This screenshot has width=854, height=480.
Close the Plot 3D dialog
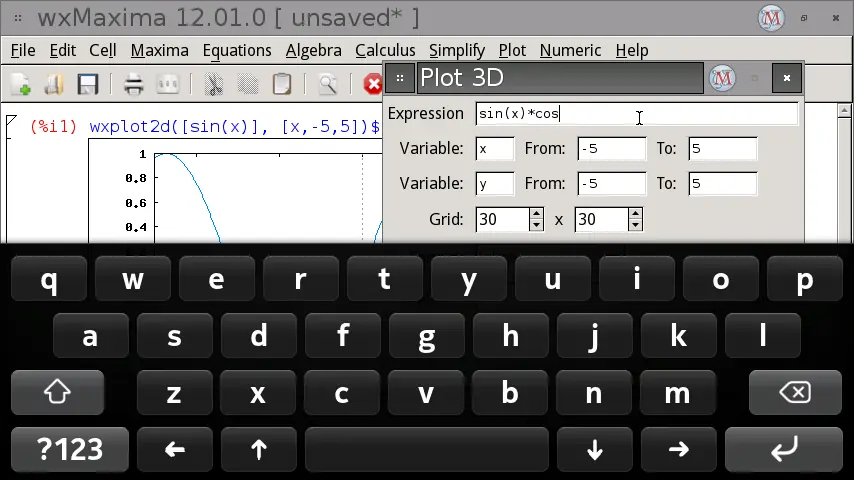point(786,78)
